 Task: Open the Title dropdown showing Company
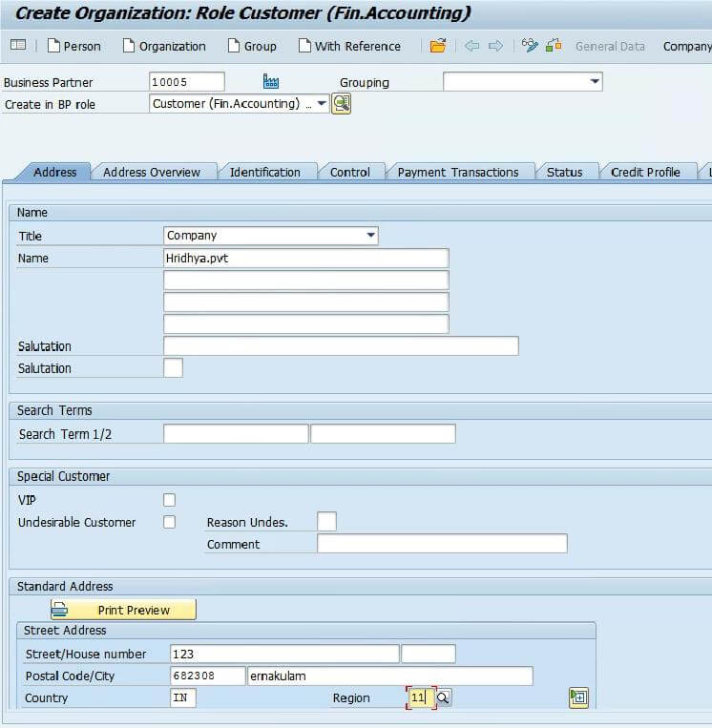point(370,236)
